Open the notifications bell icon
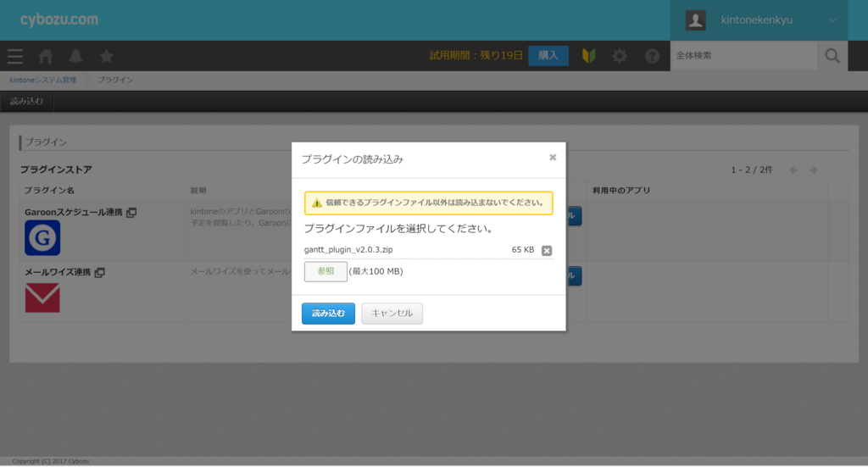868x467 pixels. tap(75, 56)
